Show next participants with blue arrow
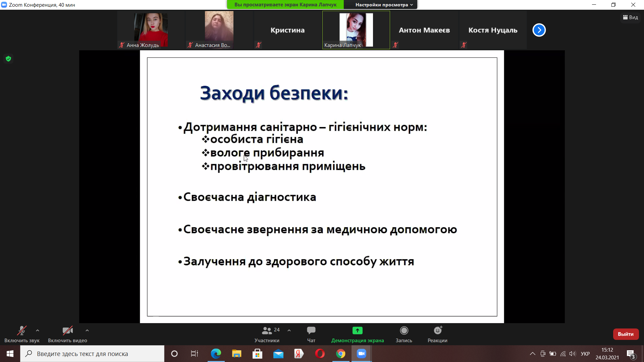Image resolution: width=644 pixels, height=362 pixels. point(539,30)
